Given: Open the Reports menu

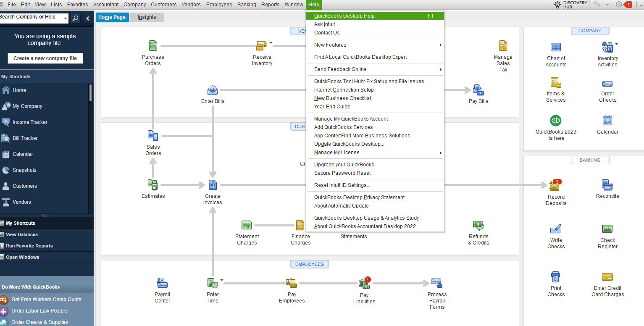Looking at the screenshot, I should point(270,5).
